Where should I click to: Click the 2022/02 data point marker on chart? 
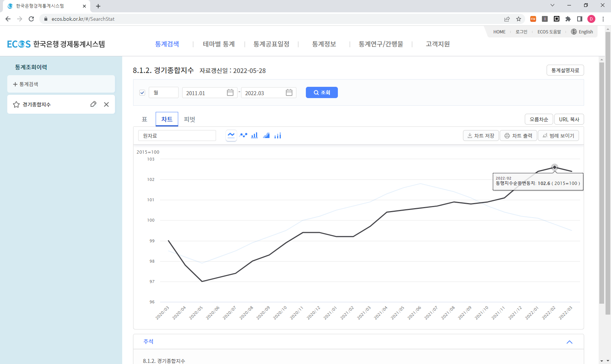[x=555, y=167]
